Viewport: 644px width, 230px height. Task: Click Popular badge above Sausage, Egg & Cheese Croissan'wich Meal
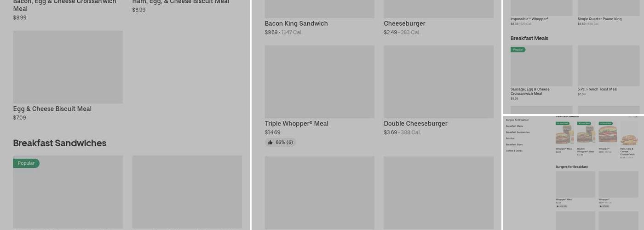(x=518, y=50)
